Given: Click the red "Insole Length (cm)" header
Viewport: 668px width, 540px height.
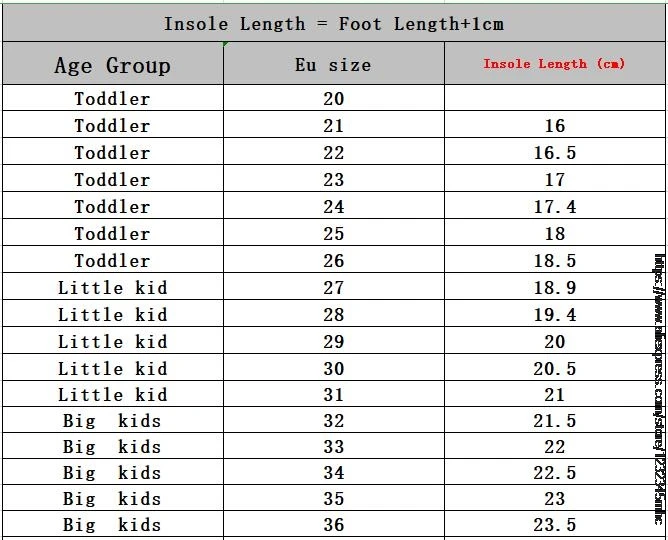Looking at the screenshot, I should (x=554, y=64).
